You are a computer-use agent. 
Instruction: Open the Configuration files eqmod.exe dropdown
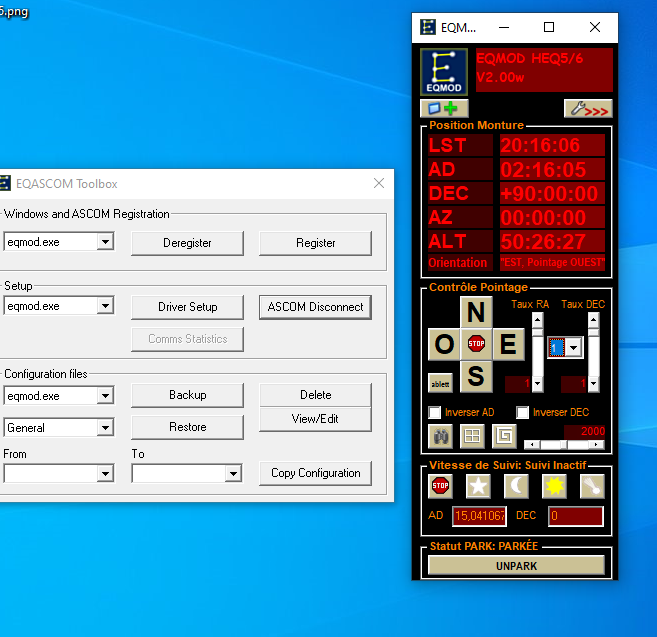tap(105, 396)
